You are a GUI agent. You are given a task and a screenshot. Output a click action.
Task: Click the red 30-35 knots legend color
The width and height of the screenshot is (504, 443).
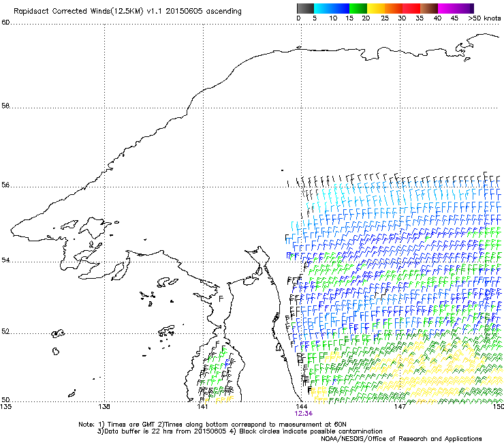tap(411, 8)
